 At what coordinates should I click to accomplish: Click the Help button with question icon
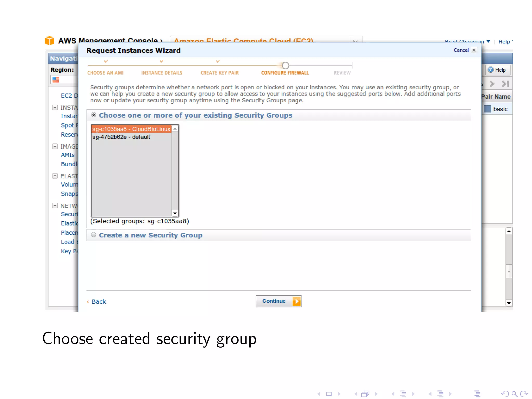[x=497, y=70]
